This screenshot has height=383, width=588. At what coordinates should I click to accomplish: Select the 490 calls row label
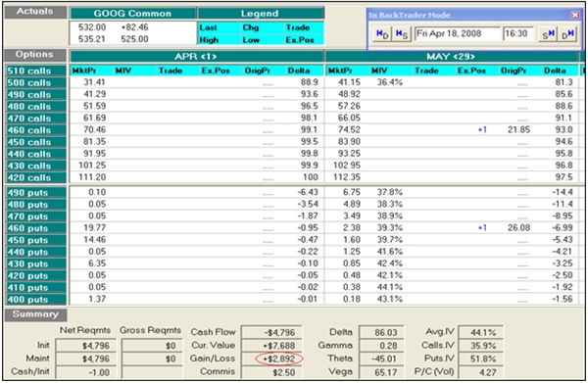tap(35, 95)
